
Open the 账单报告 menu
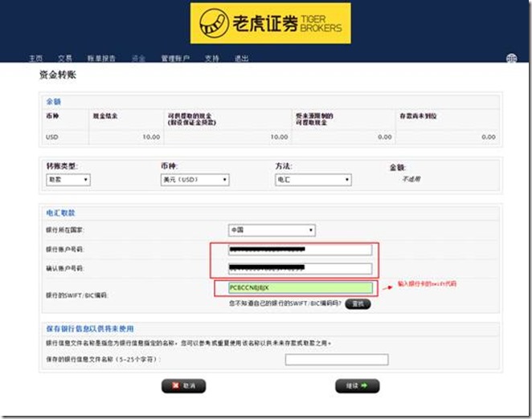102,59
